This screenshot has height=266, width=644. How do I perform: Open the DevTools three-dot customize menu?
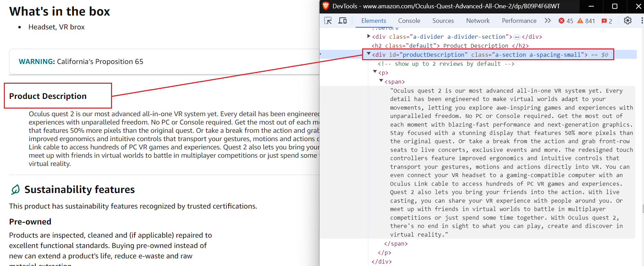coord(642,21)
